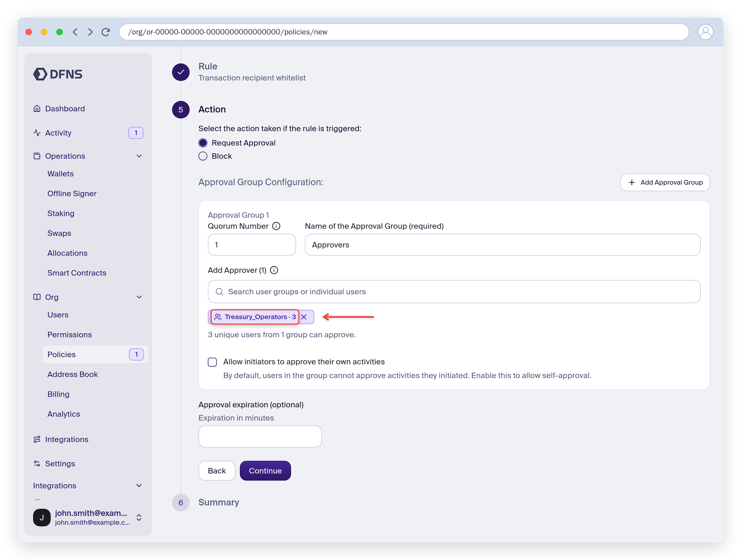Image resolution: width=741 pixels, height=560 pixels.
Task: Click the Continue button
Action: point(265,471)
